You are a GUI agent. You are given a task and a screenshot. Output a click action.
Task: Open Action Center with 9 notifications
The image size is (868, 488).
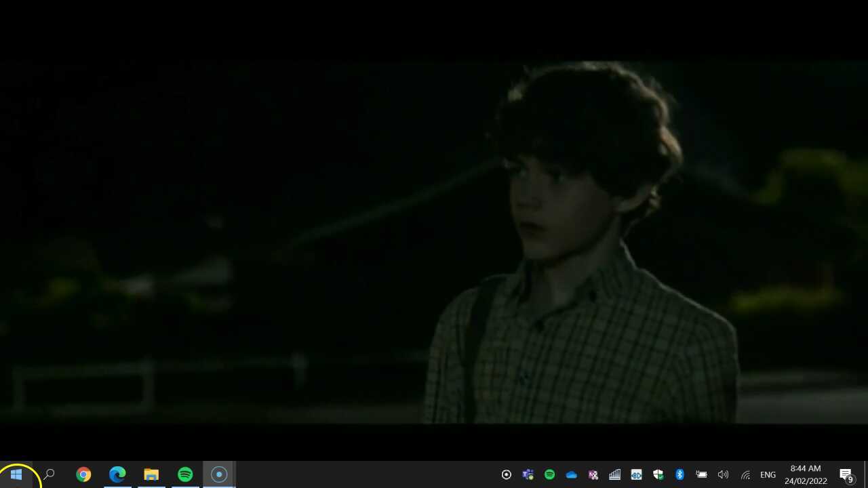[x=847, y=474]
